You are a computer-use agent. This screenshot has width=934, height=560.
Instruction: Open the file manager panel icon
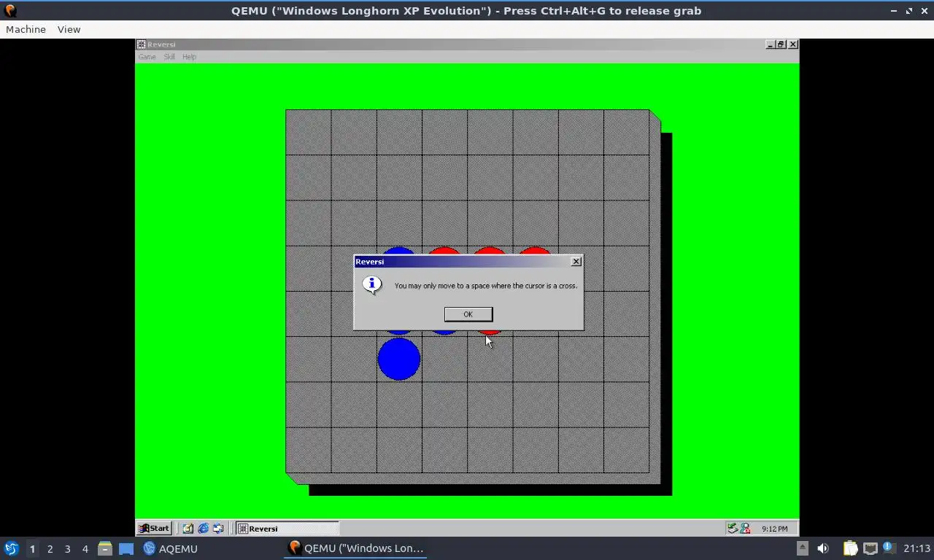[105, 548]
